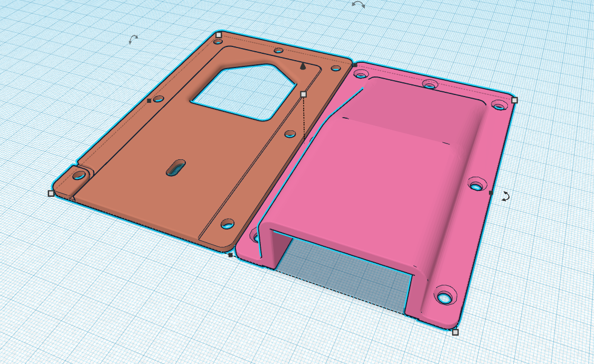Click the corner handle at pink cover's back-right corner
The width and height of the screenshot is (594, 364).
(514, 100)
